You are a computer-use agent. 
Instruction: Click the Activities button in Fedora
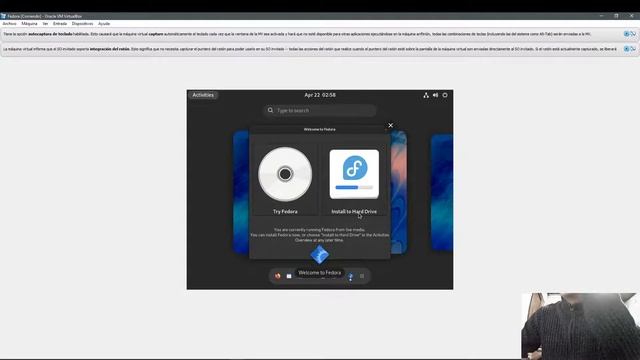pos(203,95)
